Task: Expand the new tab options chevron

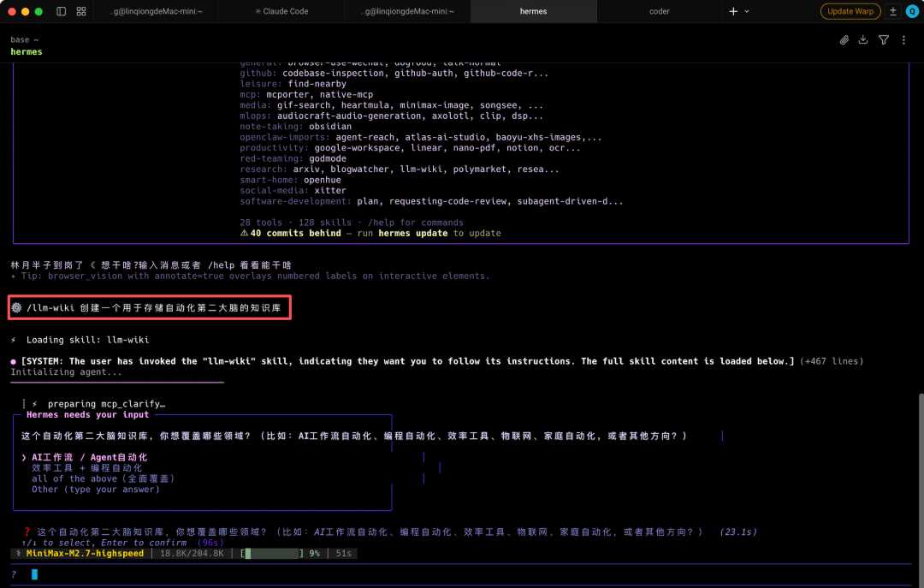Action: [x=747, y=11]
